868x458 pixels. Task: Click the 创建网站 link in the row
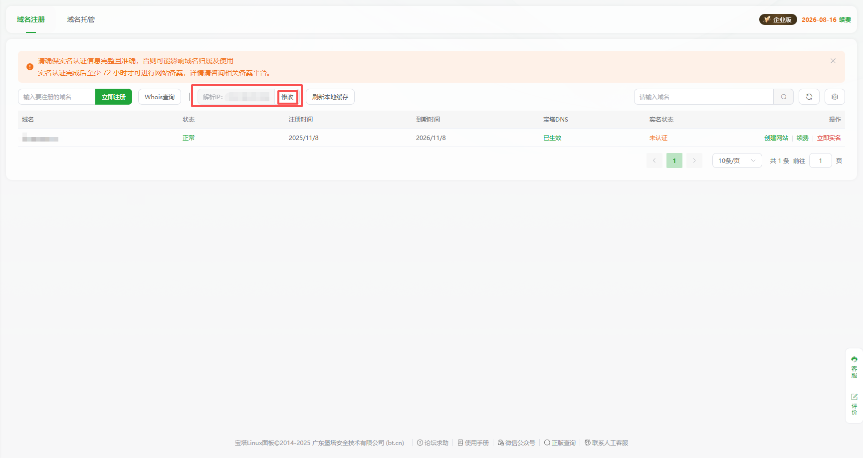[776, 138]
